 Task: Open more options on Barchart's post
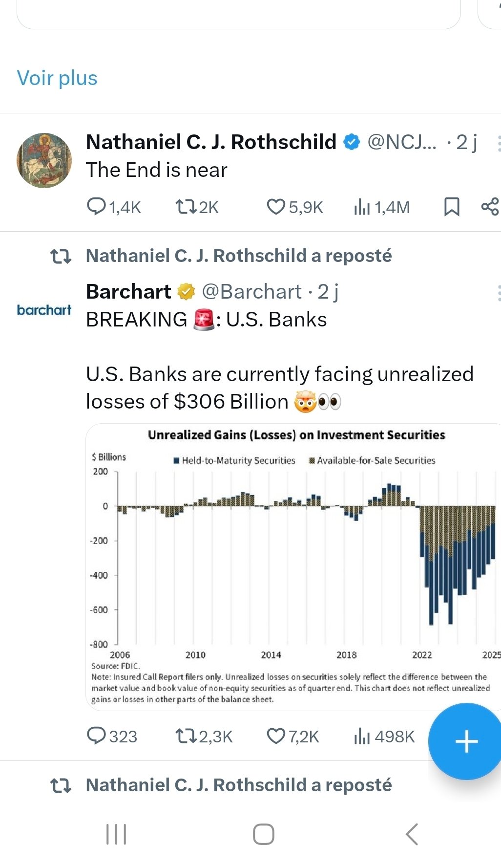(498, 293)
